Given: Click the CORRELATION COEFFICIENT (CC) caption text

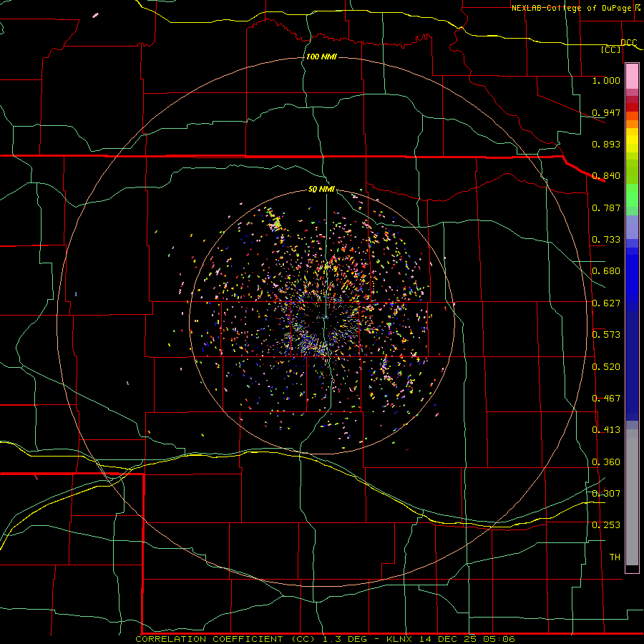Looking at the screenshot, I should click(x=225, y=639).
